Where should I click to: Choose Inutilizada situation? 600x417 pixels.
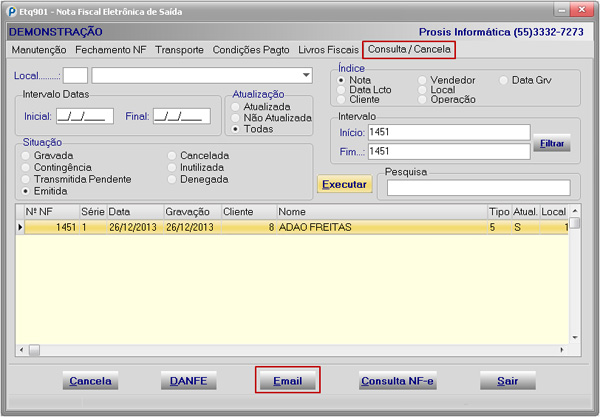[x=172, y=168]
